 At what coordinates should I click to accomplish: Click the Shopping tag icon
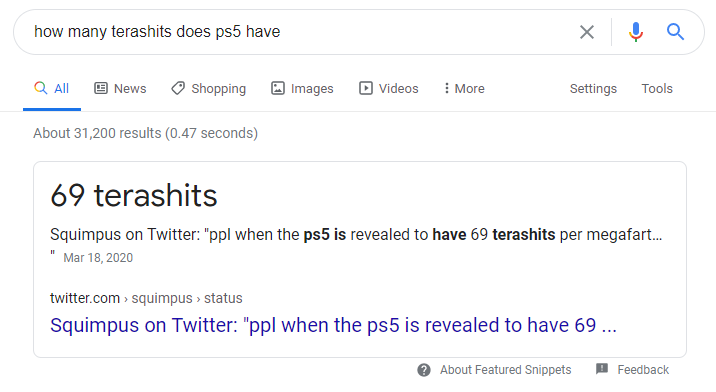pyautogui.click(x=178, y=88)
